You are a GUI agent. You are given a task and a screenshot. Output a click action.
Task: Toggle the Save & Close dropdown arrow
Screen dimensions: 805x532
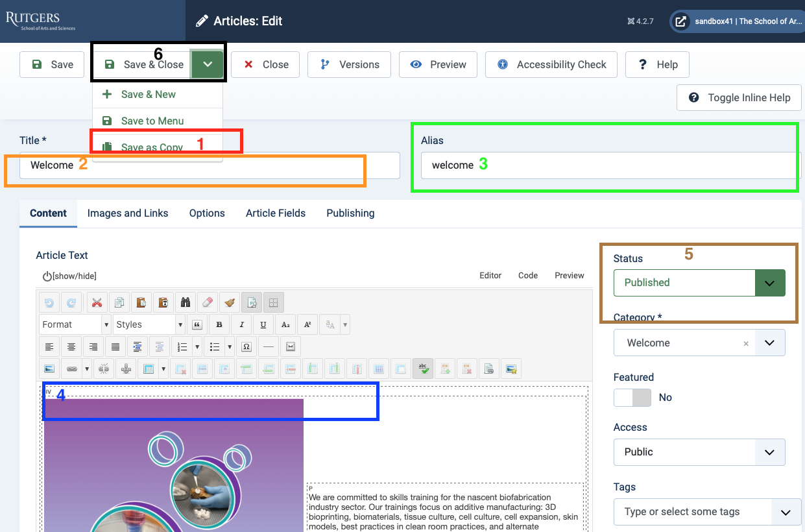(207, 64)
